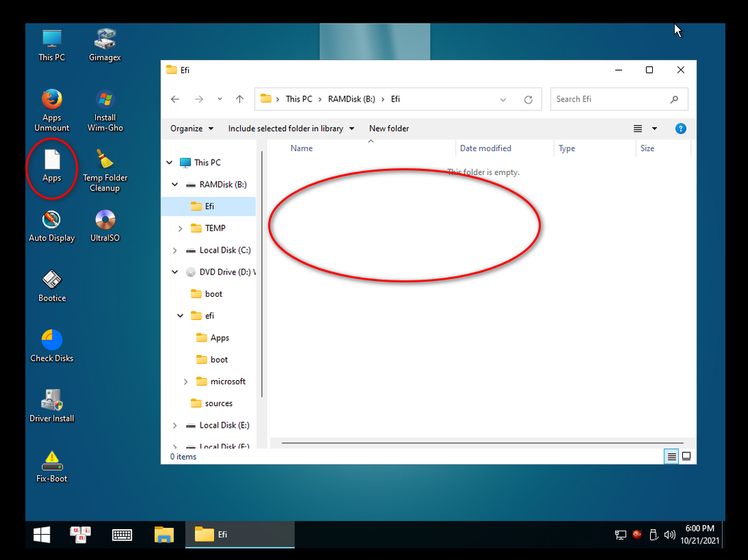Open the Windows Start menu
748x560 pixels.
click(42, 535)
